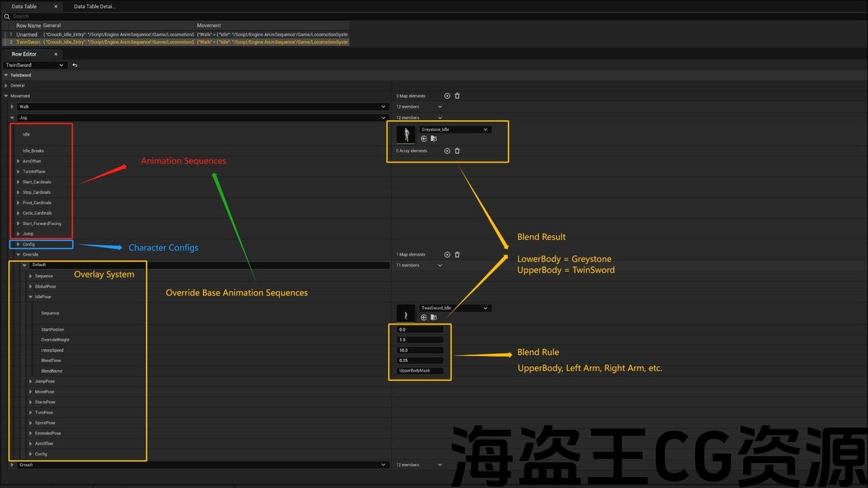Open the Greystone_Idle asset dropdown
This screenshot has width=868, height=488.
(454, 129)
